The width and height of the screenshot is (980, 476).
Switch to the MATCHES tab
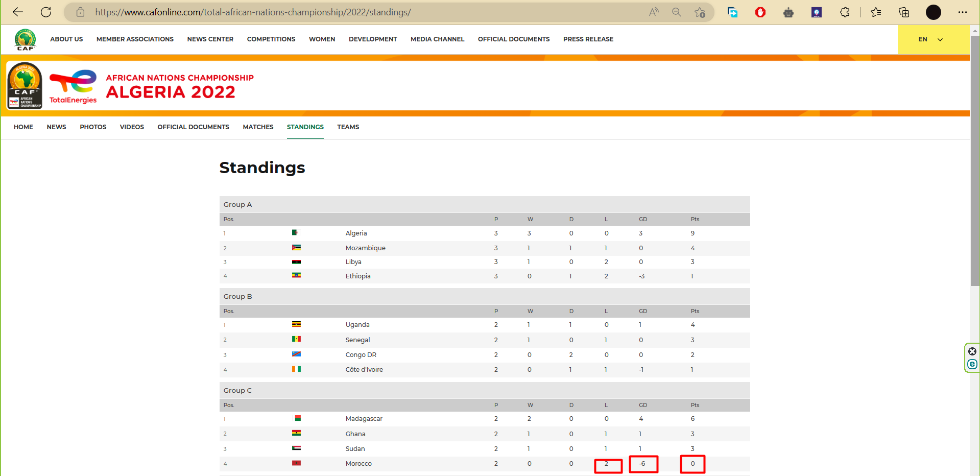(258, 127)
